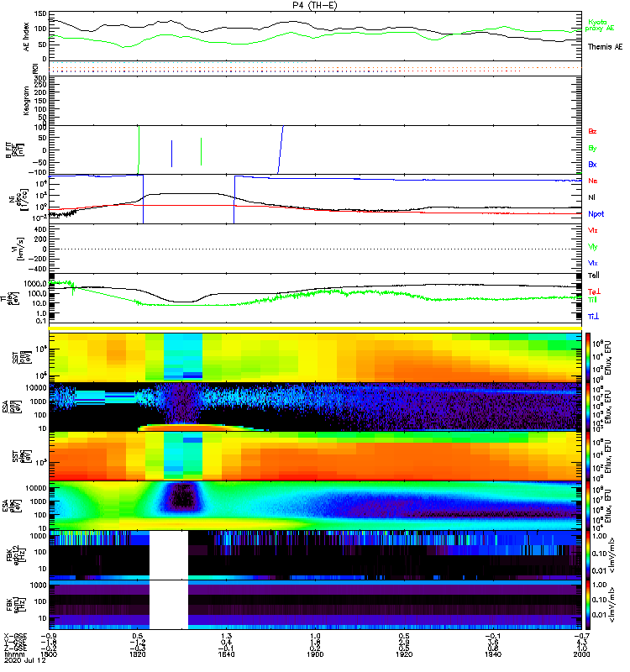
Task: Click the 1920 time tick label
Action: [x=404, y=654]
